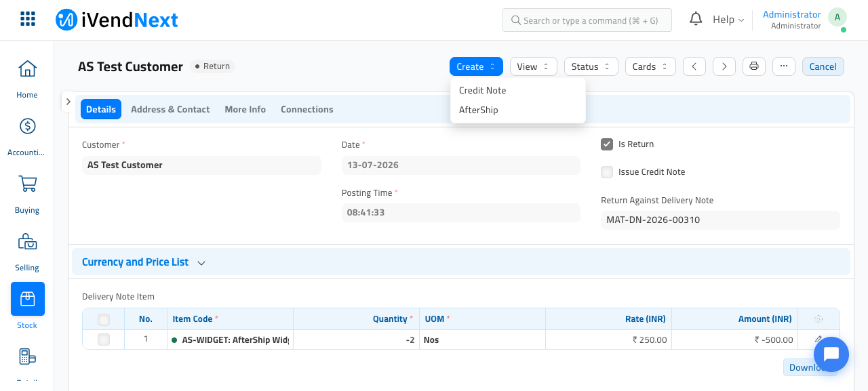Click the Cancel button

pos(823,66)
